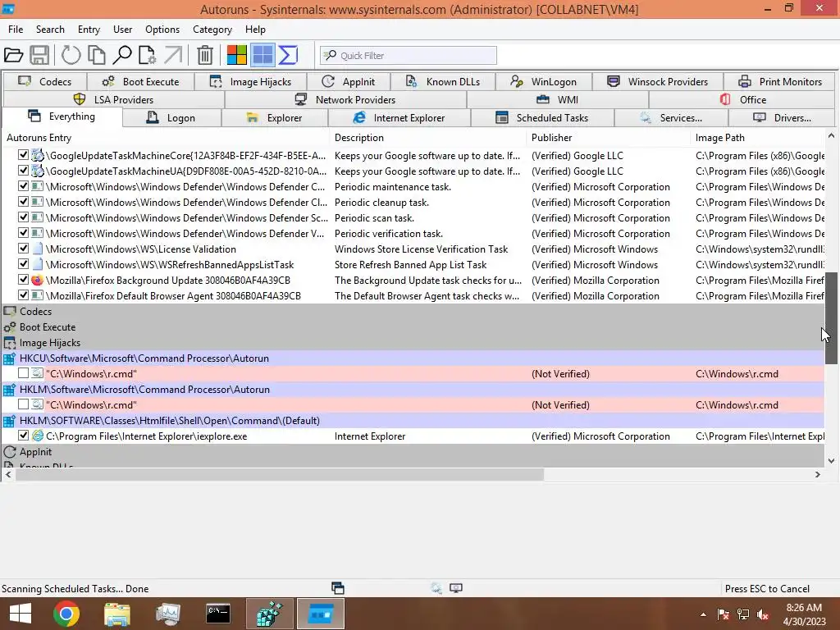Viewport: 840px width, 630px height.
Task: Switch to the Scheduled Tasks tab
Action: click(542, 118)
